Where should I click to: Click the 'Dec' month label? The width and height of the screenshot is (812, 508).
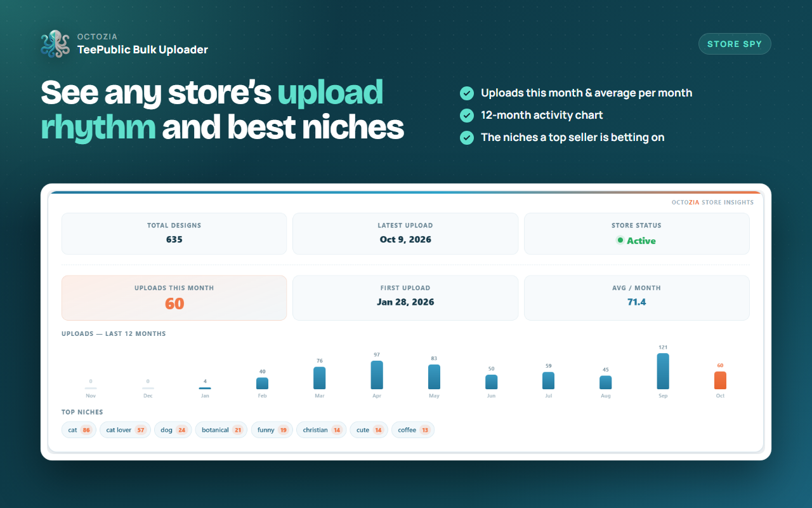pyautogui.click(x=148, y=396)
